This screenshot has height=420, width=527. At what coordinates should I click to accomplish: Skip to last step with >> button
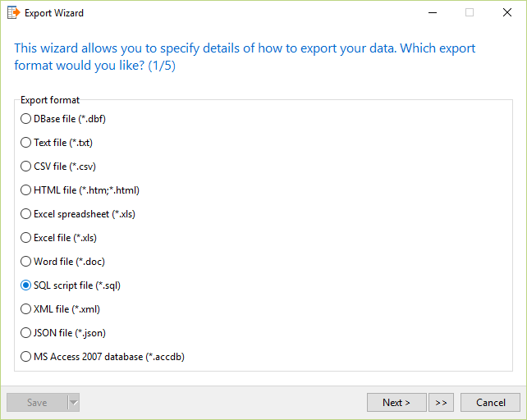click(x=441, y=403)
